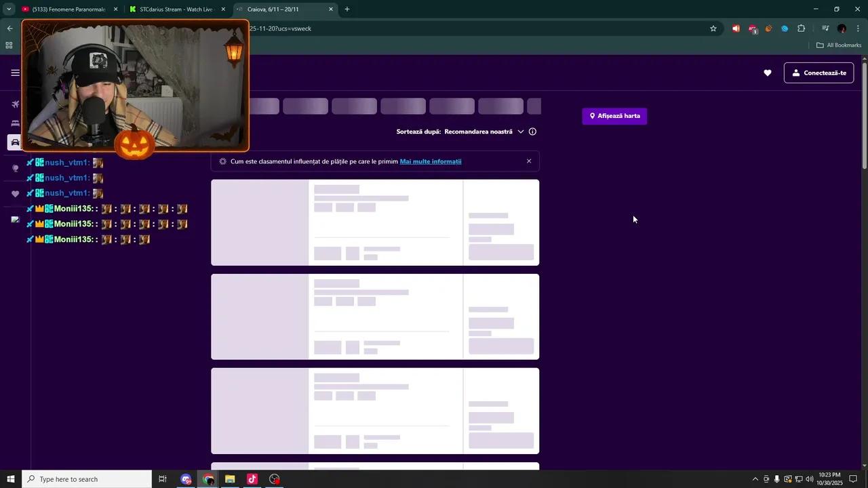The width and height of the screenshot is (868, 488).
Task: Select the Craiova, 6/11 – 20/11 tab
Action: 285,9
